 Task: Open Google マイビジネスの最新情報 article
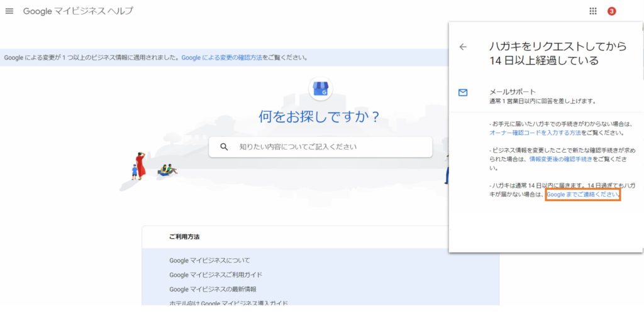[x=213, y=290]
